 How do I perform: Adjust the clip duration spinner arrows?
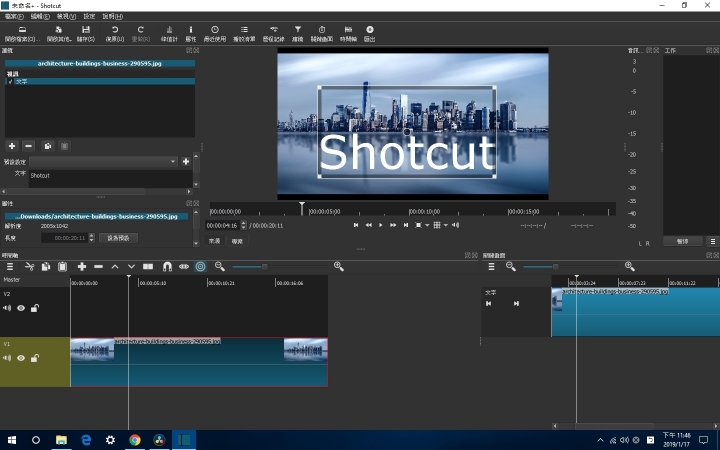pyautogui.click(x=91, y=238)
